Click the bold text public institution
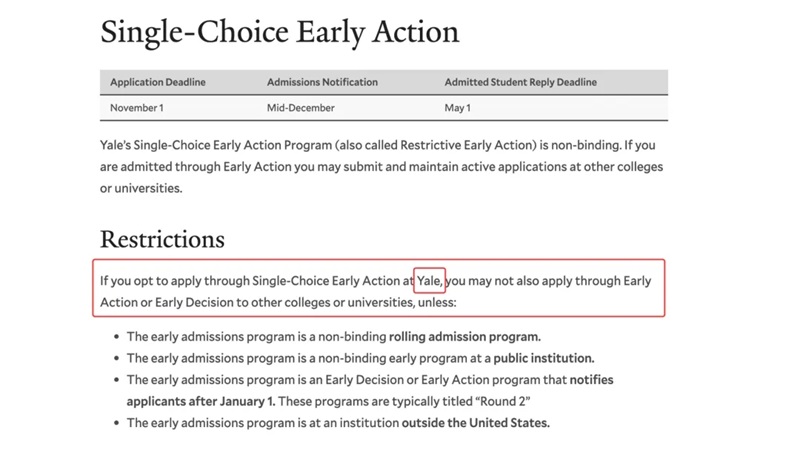 pyautogui.click(x=544, y=358)
